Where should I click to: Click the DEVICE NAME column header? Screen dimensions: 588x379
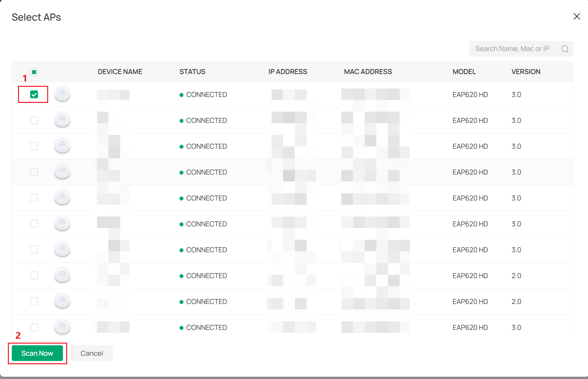click(120, 72)
